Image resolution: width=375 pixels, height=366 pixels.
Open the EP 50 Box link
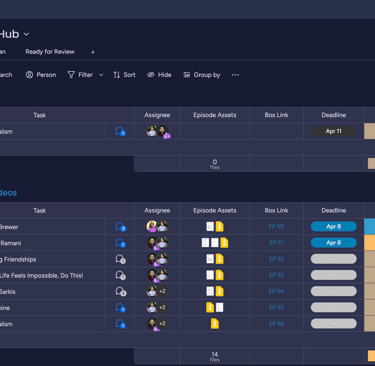276,227
